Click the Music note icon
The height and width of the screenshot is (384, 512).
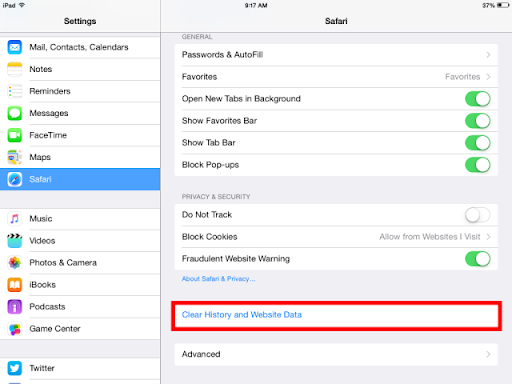point(15,219)
